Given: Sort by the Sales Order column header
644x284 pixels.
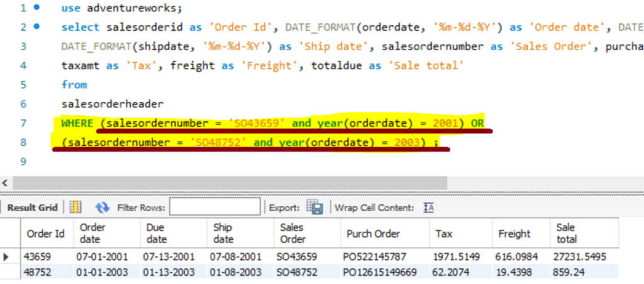Looking at the screenshot, I should (x=307, y=234).
